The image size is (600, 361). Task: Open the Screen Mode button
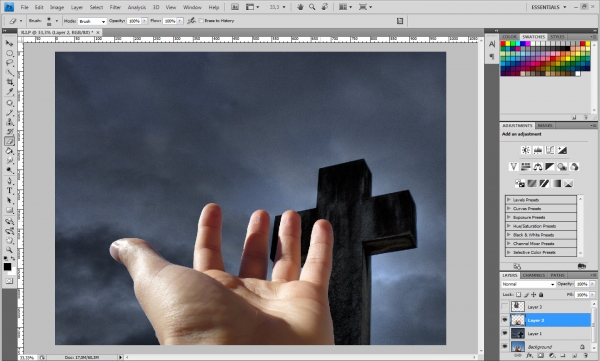coord(365,7)
